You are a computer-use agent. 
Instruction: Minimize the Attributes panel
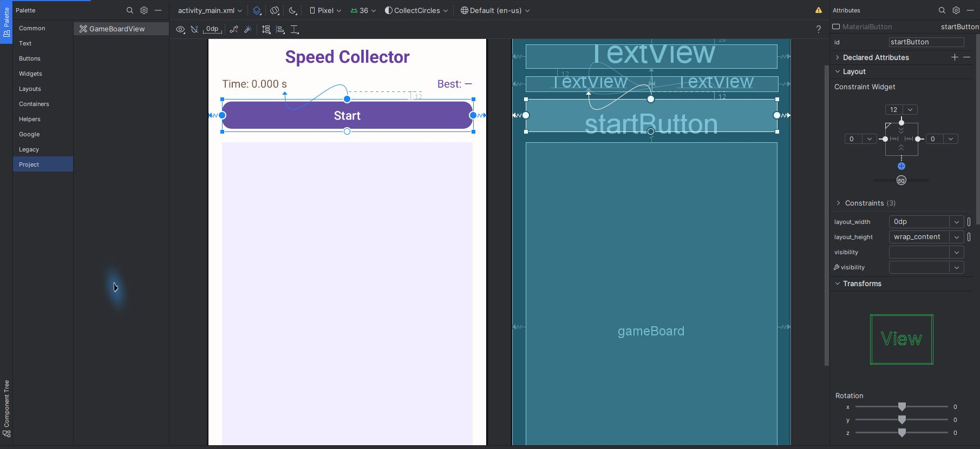point(970,10)
